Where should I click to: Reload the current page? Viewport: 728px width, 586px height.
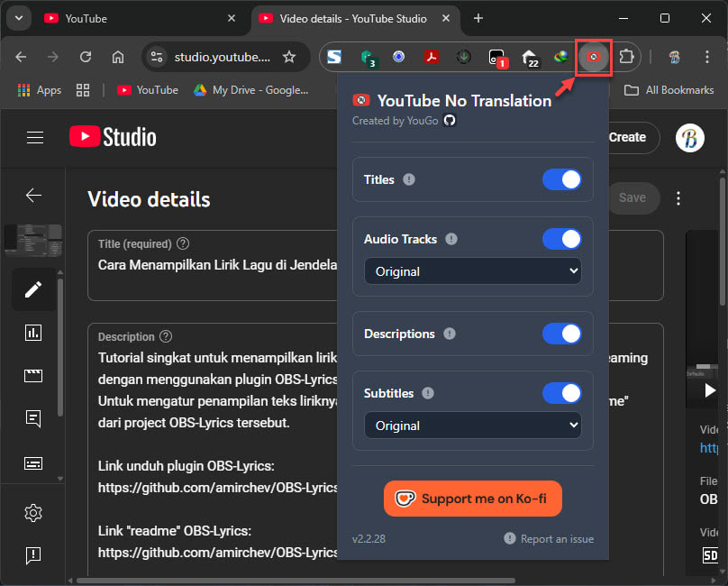pyautogui.click(x=86, y=57)
